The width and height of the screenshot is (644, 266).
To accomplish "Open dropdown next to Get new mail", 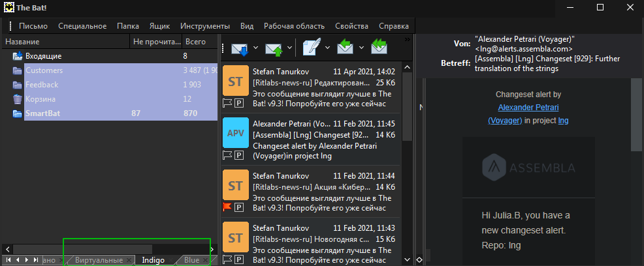I will (x=256, y=48).
